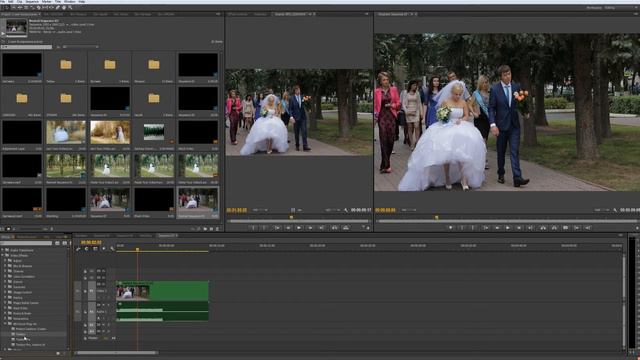Select the Pen tool
The height and width of the screenshot is (360, 640).
click(x=58, y=7)
